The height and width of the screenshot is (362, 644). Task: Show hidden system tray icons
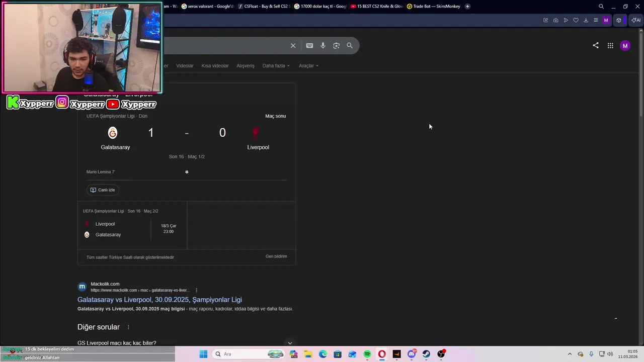pyautogui.click(x=570, y=354)
